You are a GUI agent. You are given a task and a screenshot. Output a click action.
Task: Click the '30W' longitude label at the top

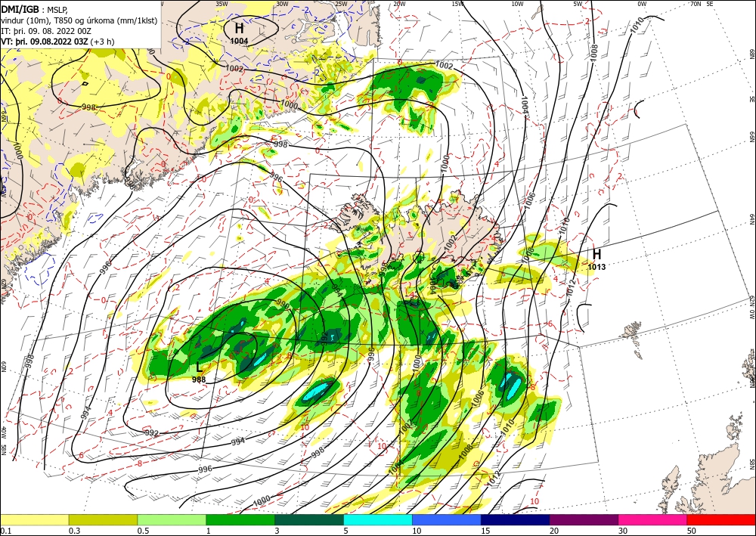(x=282, y=4)
